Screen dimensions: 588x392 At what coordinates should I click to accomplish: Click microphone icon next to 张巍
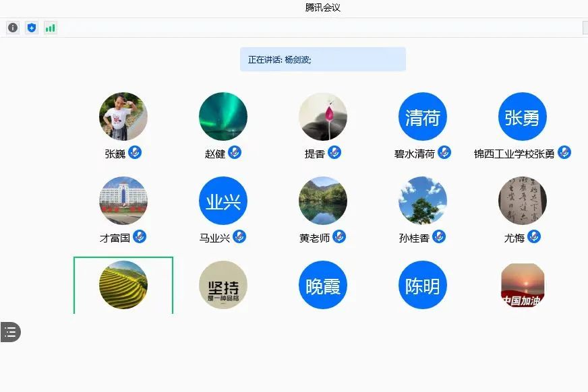135,153
